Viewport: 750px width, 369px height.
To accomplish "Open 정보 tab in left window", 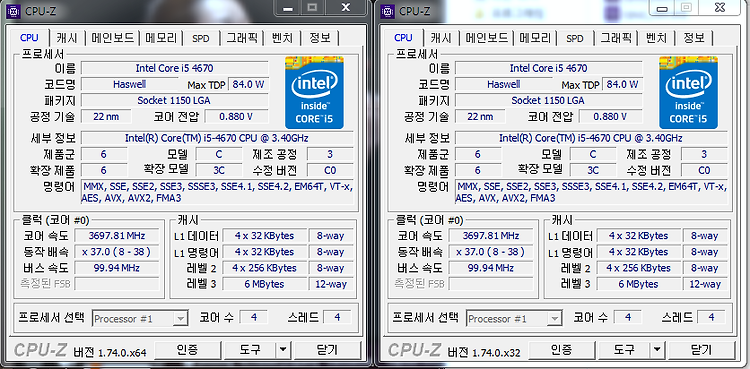I will [320, 38].
